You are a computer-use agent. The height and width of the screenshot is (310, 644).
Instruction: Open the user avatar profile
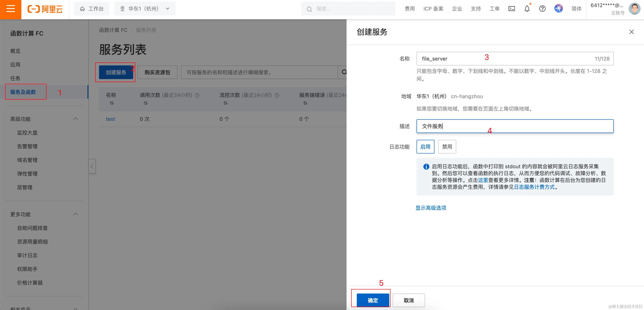point(634,9)
